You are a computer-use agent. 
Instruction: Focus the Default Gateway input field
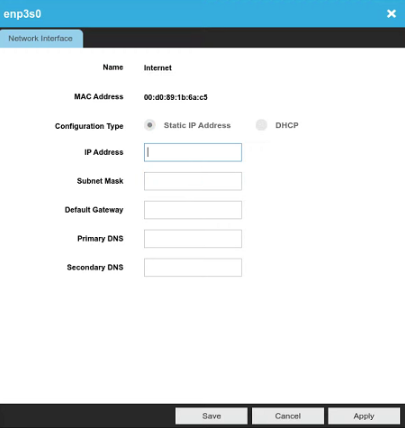[x=193, y=210]
